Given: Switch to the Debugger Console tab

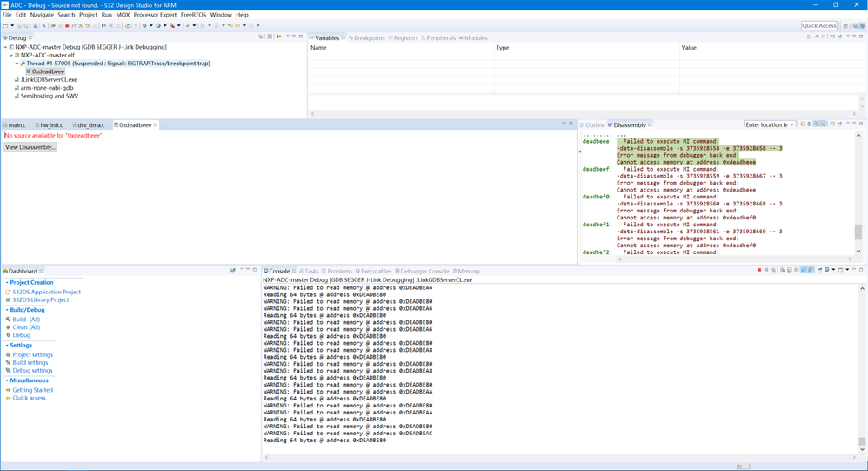Looking at the screenshot, I should (422, 272).
